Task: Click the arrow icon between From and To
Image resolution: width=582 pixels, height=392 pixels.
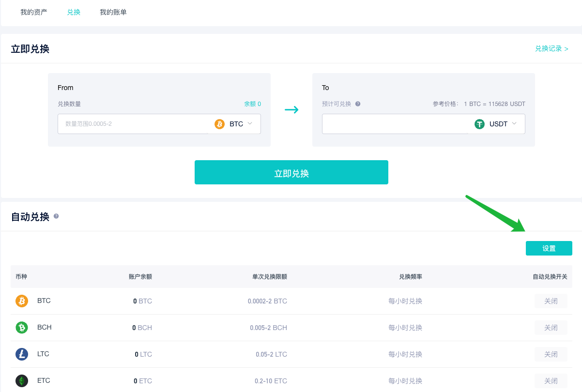Action: point(291,110)
